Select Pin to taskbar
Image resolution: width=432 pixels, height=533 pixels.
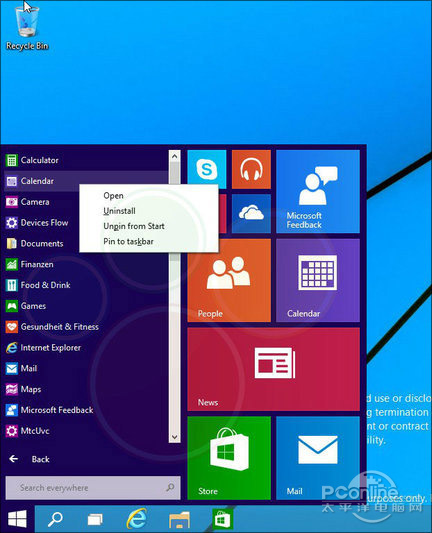pos(149,241)
